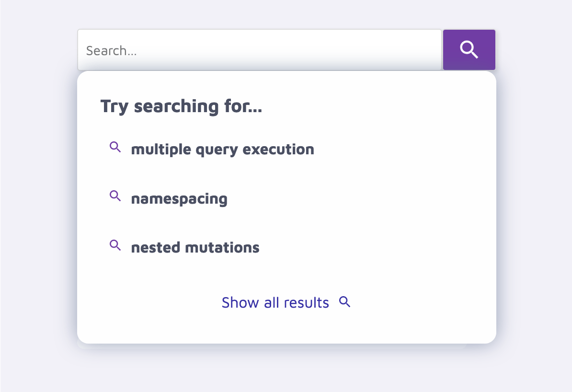Click the Try searching for heading
Image resolution: width=572 pixels, height=392 pixels.
click(x=181, y=106)
